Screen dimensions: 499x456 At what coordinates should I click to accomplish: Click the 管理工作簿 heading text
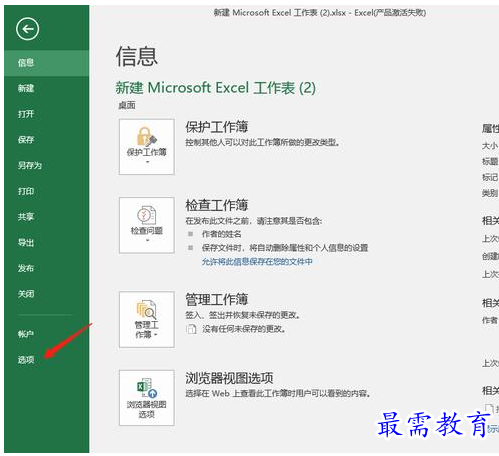(217, 299)
